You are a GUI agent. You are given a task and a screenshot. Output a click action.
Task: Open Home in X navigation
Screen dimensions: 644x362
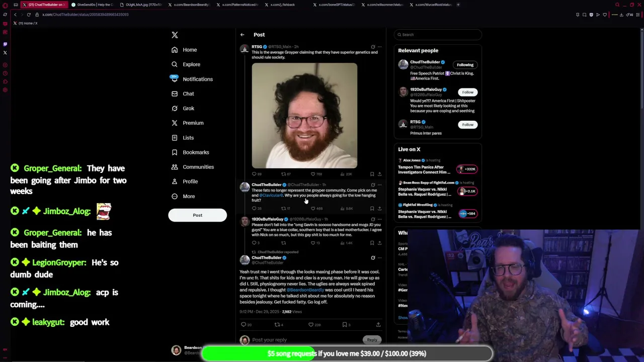point(184,50)
